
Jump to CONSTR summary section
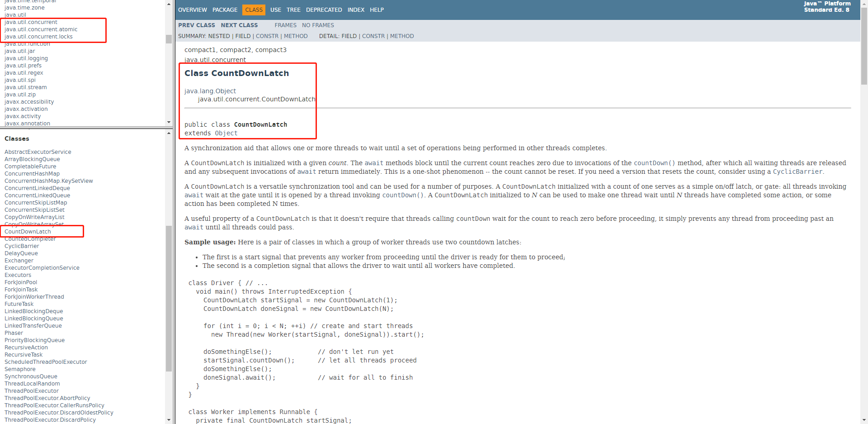(267, 36)
